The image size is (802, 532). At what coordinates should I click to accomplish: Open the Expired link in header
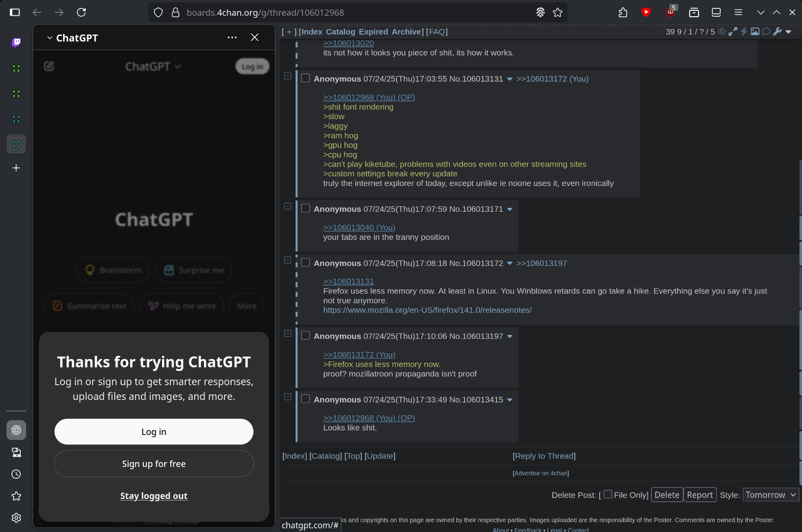click(373, 32)
